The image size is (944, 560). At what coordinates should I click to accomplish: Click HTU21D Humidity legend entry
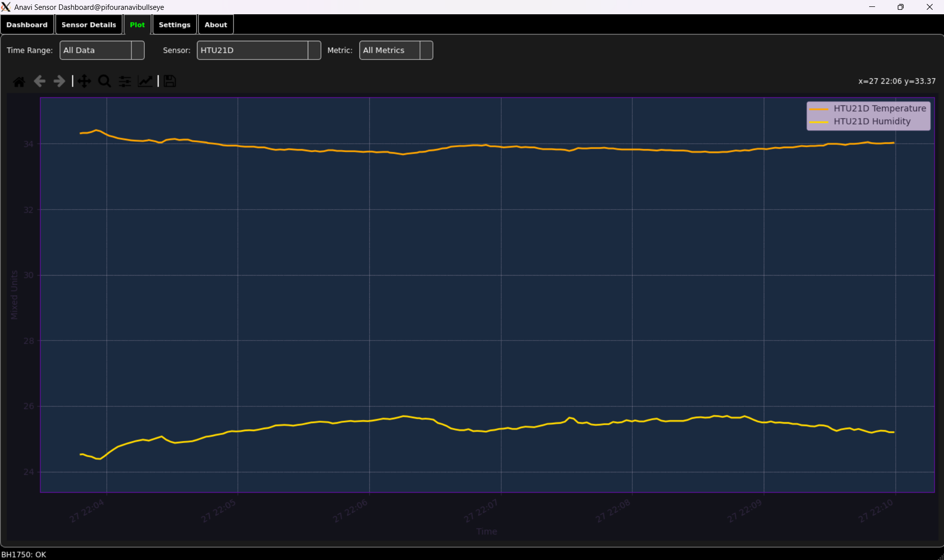coord(872,122)
